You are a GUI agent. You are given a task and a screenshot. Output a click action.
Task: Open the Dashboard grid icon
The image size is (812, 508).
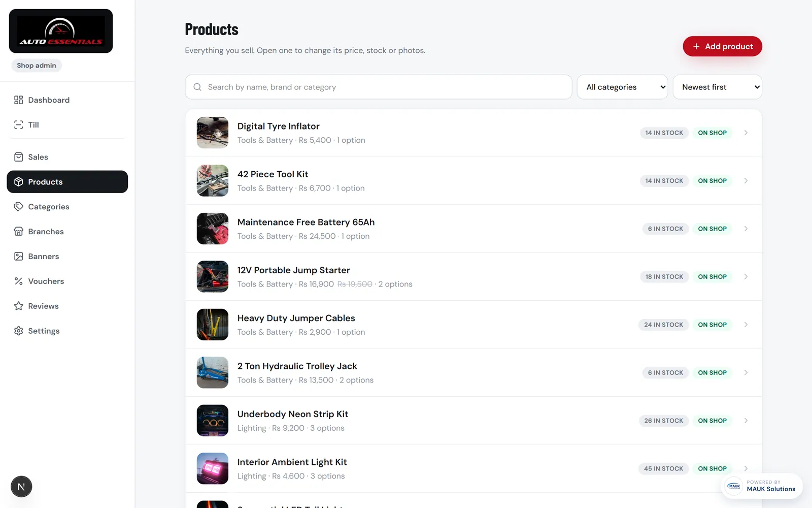point(19,100)
